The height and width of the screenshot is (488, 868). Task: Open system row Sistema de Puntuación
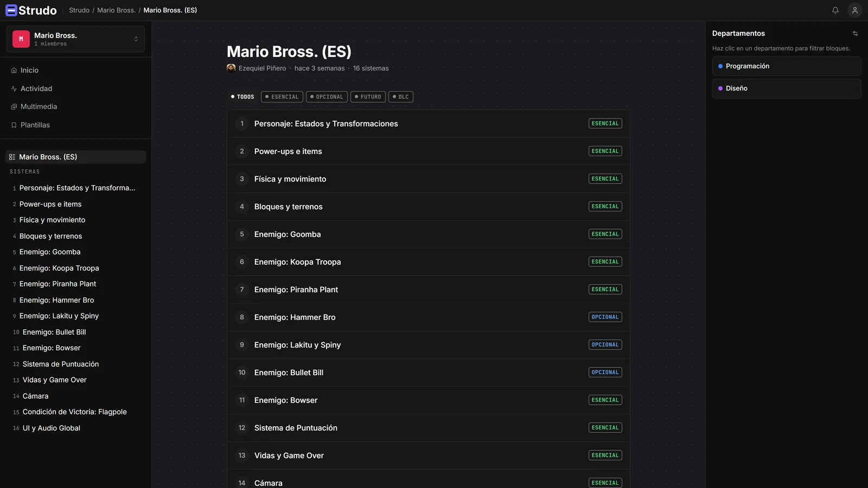tap(428, 428)
